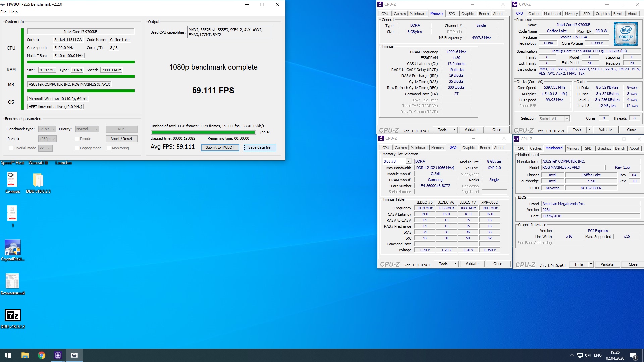Open the Windows Start button

[x=8, y=355]
